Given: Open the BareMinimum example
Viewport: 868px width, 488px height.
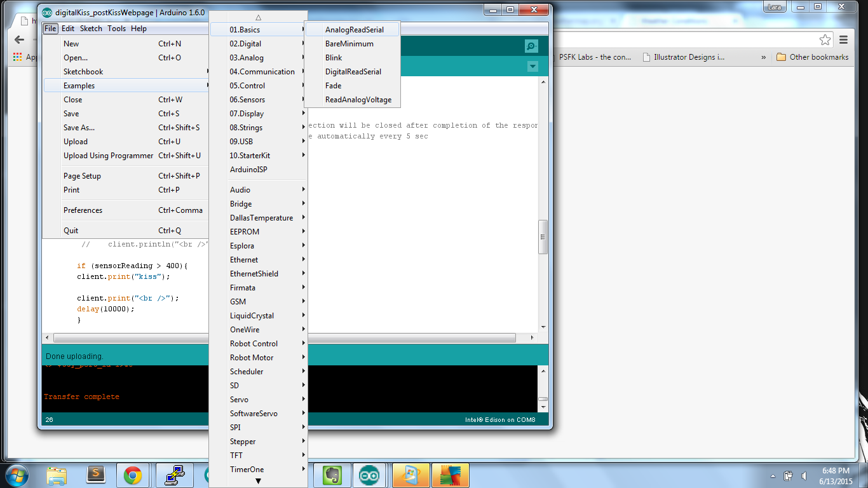Looking at the screenshot, I should pos(353,44).
